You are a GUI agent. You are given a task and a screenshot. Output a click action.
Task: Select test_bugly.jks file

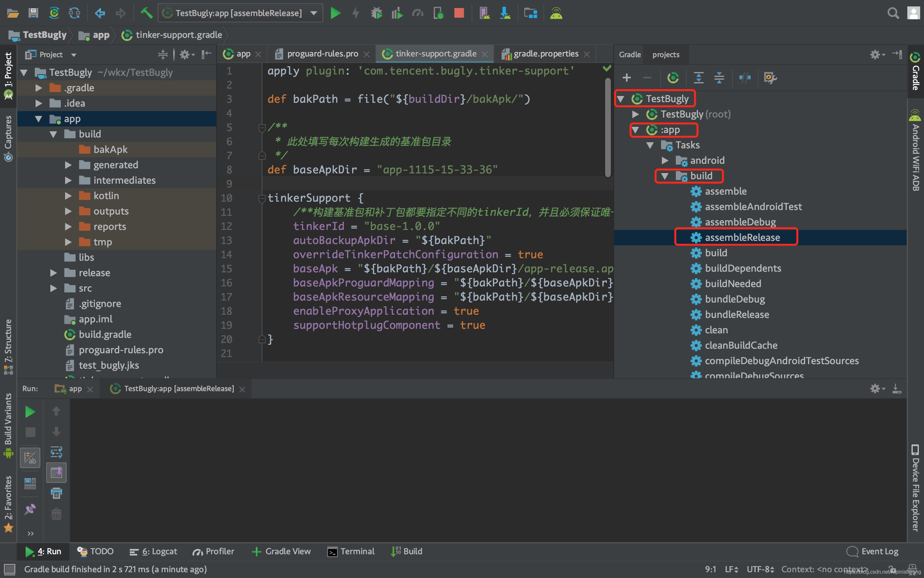(x=109, y=365)
